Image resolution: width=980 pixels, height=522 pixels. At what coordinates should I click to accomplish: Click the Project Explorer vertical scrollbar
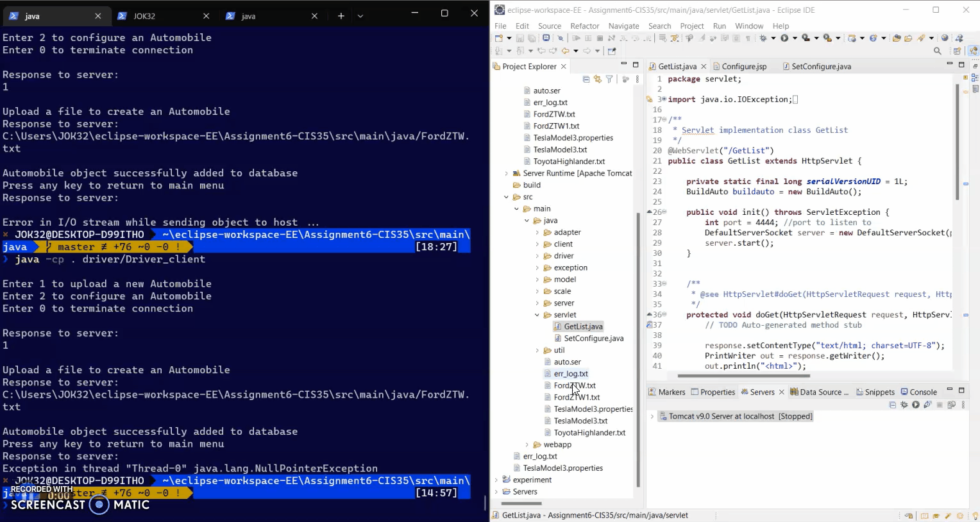pos(638,349)
